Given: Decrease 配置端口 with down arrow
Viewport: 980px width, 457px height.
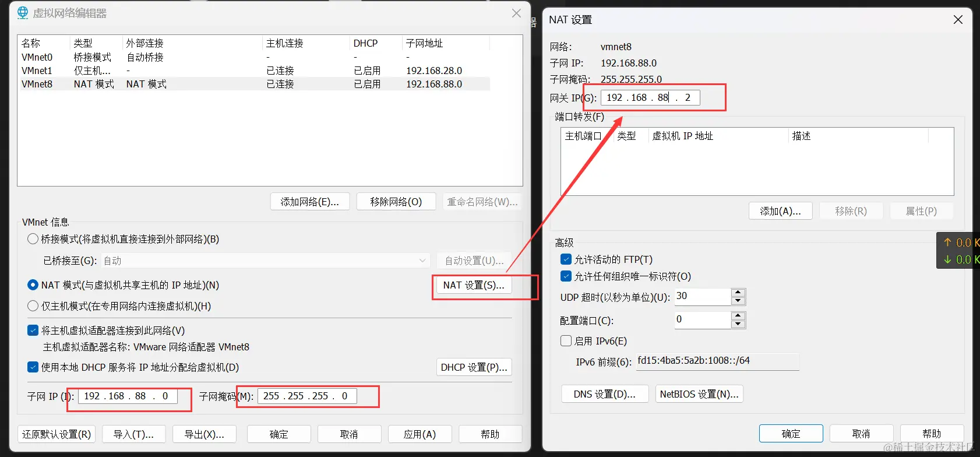Looking at the screenshot, I should [738, 324].
